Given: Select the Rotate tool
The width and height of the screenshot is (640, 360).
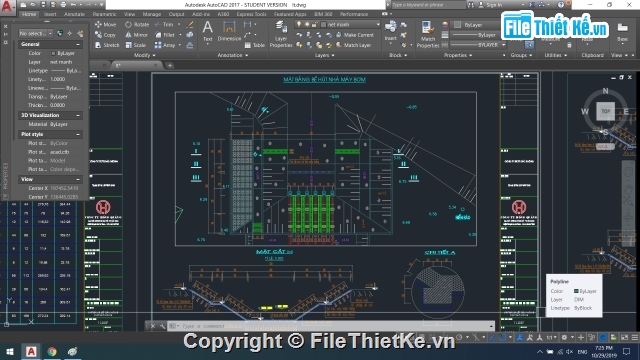Looking at the screenshot, I should click(x=137, y=24).
